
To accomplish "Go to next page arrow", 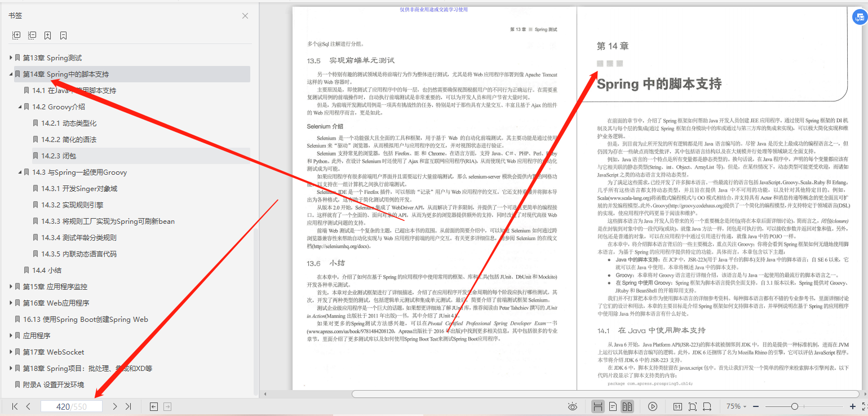I will click(x=115, y=406).
